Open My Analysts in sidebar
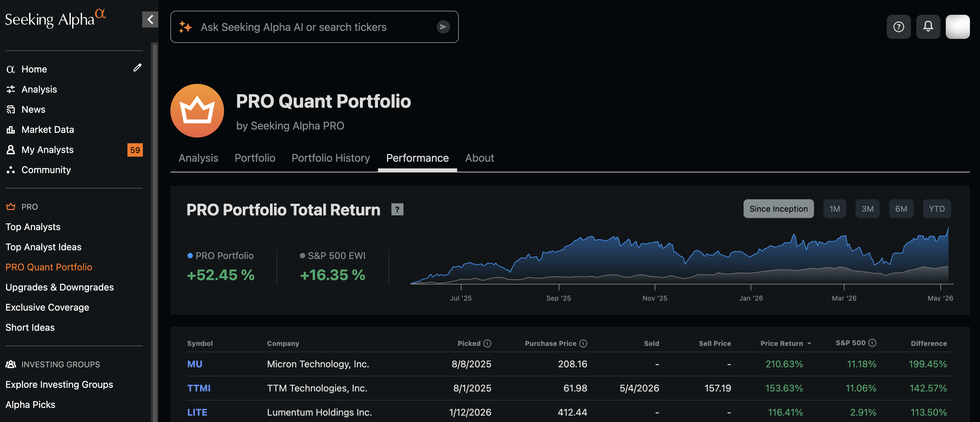Viewport: 980px width, 422px height. (x=48, y=150)
